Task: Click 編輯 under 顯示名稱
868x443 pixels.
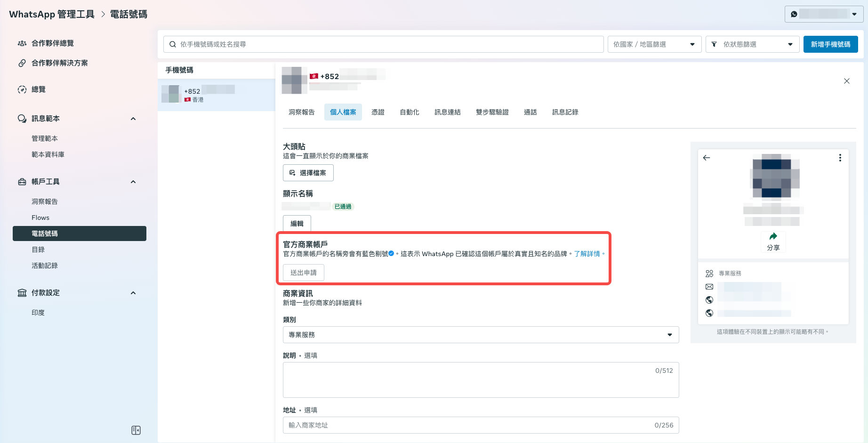Action: pos(297,224)
